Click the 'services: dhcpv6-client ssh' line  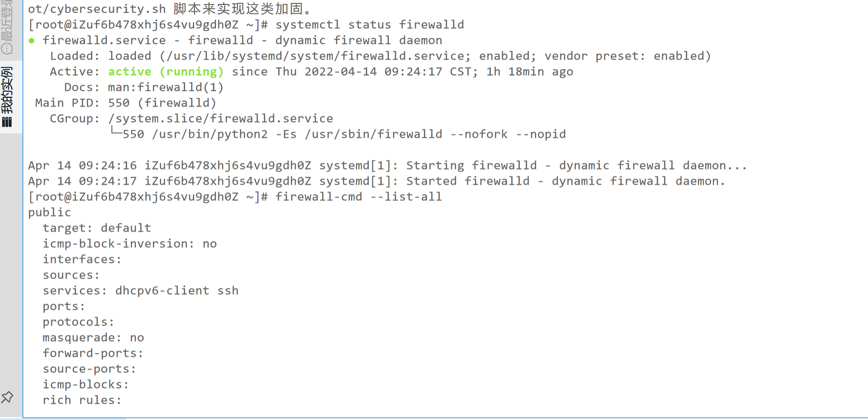click(x=141, y=291)
